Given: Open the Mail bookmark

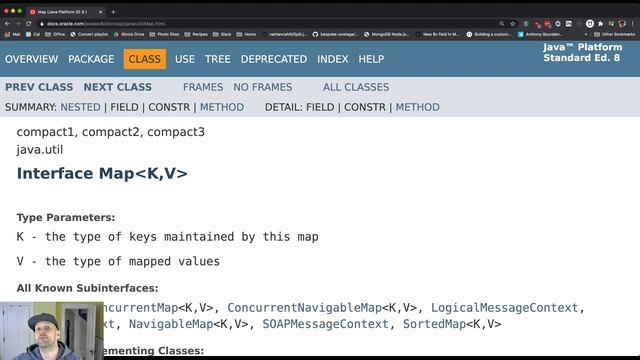Looking at the screenshot, I should (12, 34).
